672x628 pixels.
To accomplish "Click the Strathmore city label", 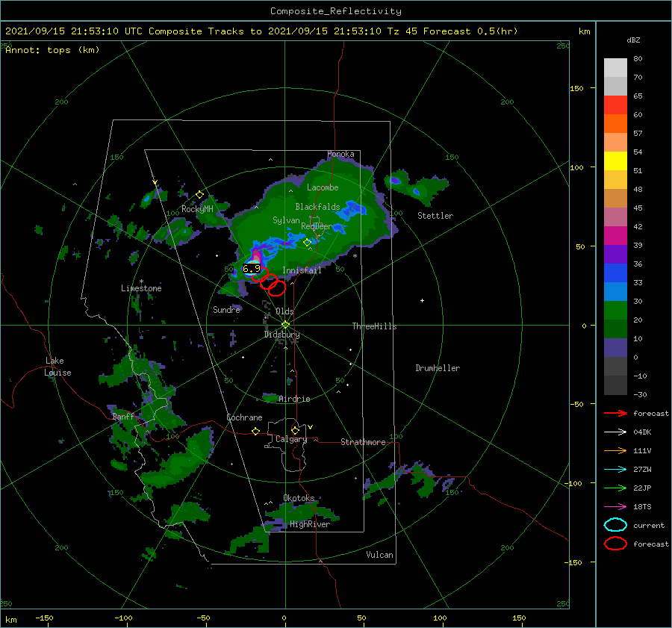I will pos(363,442).
